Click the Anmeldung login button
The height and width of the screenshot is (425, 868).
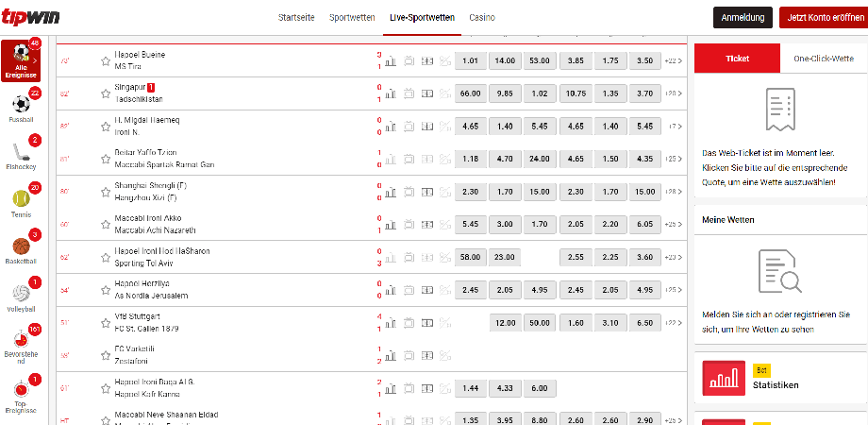coord(743,18)
